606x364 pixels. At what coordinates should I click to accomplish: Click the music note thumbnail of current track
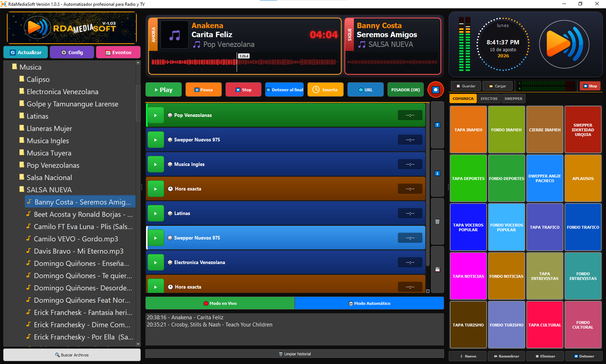point(175,35)
